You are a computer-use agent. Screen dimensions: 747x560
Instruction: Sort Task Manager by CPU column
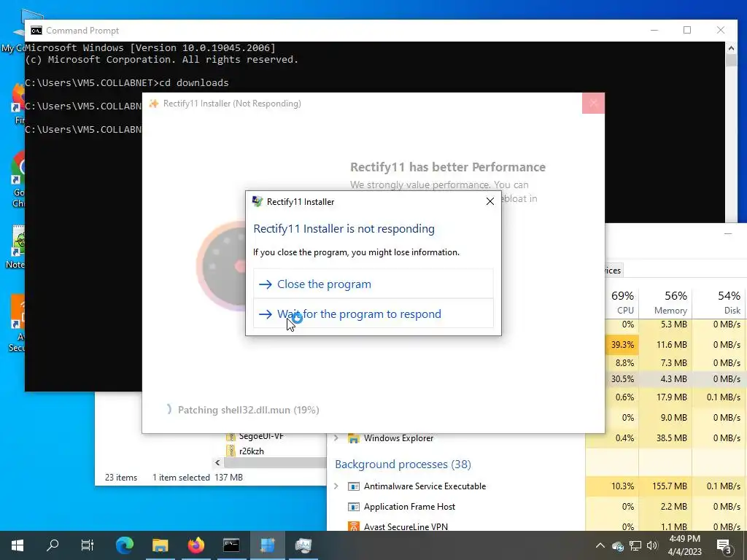click(622, 302)
